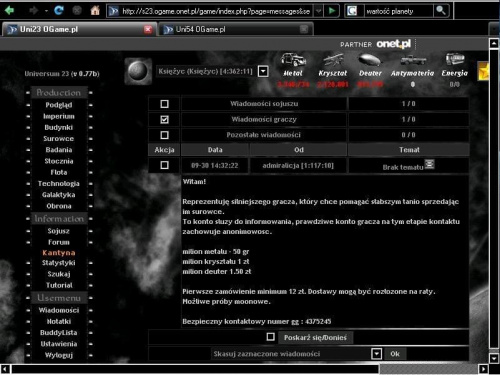Open Statystyki in the sidebar
Viewport: 500px width, 375px height.
click(59, 263)
